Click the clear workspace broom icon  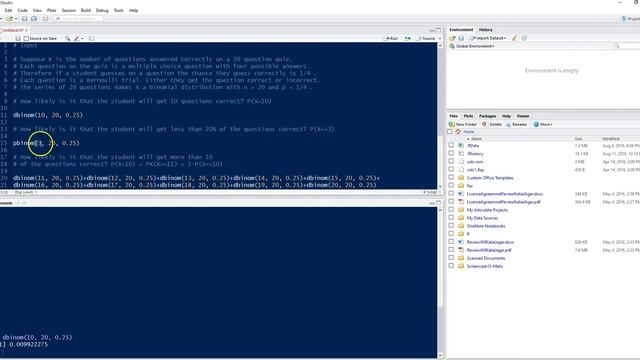514,38
